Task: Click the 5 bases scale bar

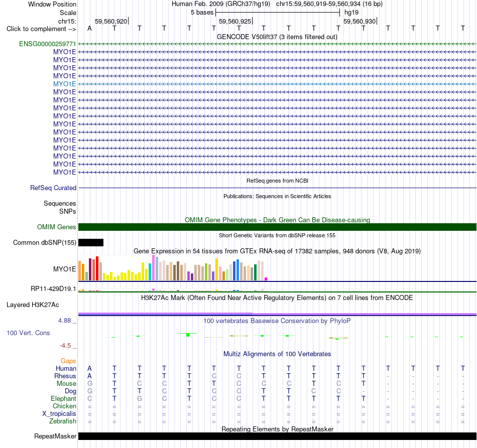Action: point(278,13)
